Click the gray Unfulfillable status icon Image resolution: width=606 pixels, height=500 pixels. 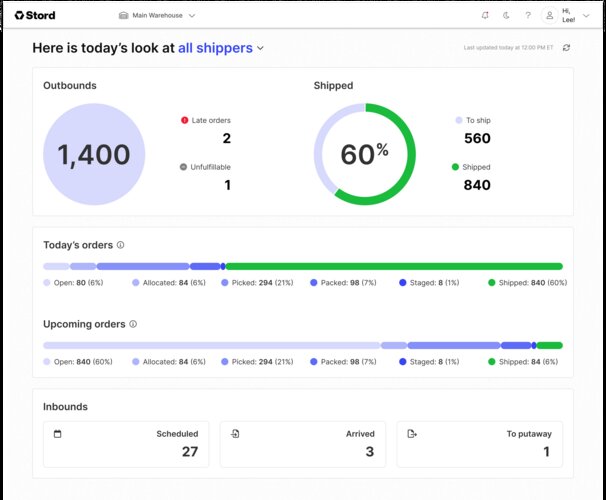tap(184, 167)
